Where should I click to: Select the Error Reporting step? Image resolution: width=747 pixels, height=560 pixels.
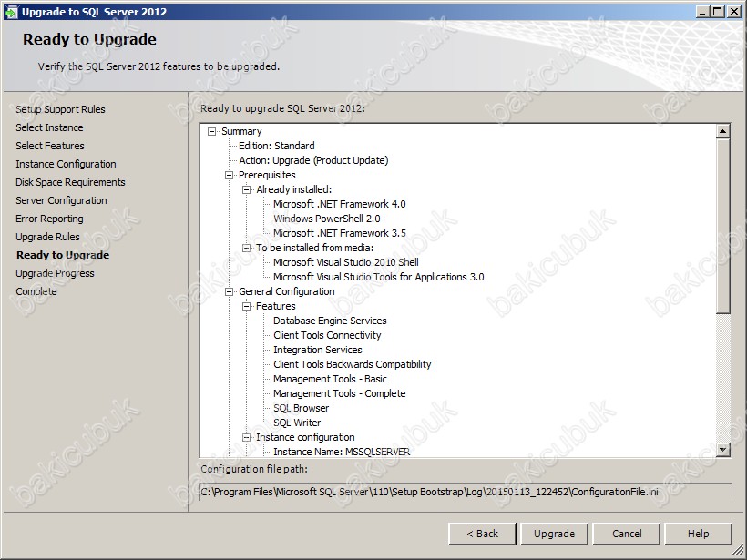click(49, 219)
